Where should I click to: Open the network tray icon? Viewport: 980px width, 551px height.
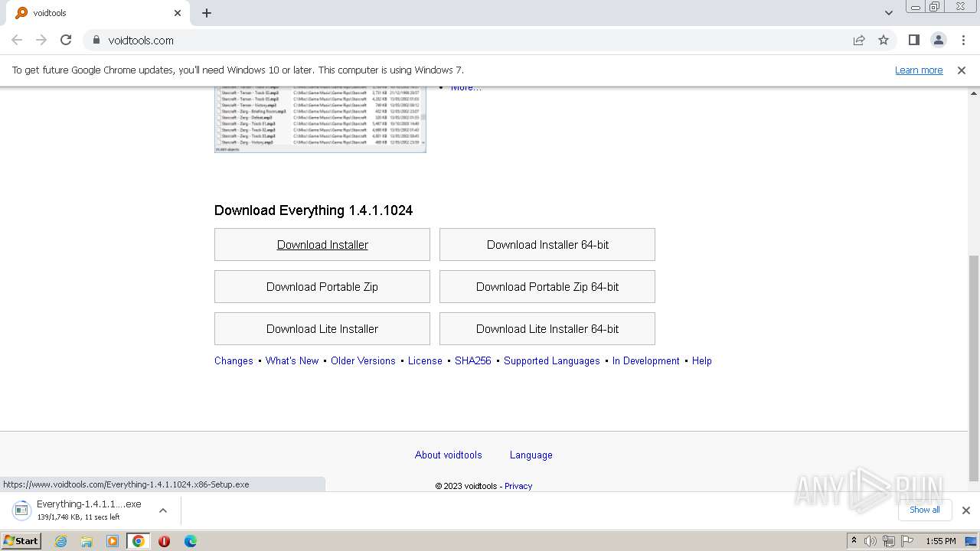pos(889,541)
